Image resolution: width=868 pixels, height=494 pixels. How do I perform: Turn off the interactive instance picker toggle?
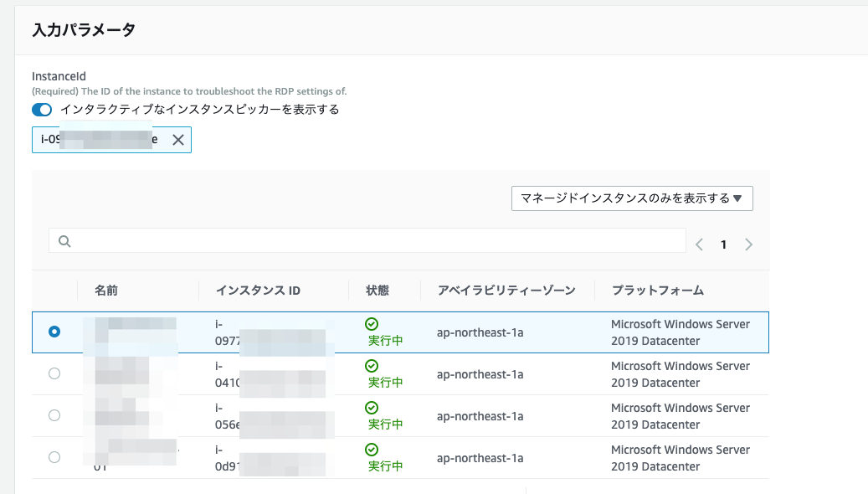pyautogui.click(x=42, y=110)
